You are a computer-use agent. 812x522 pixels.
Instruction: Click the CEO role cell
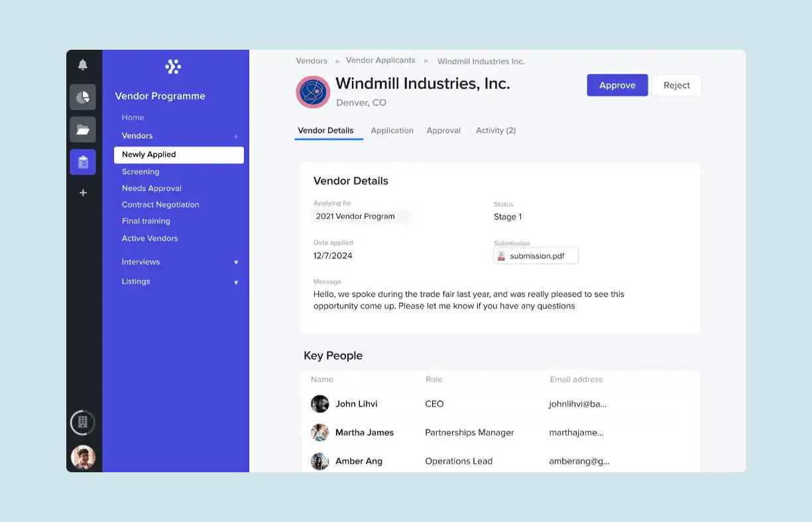[x=434, y=404]
